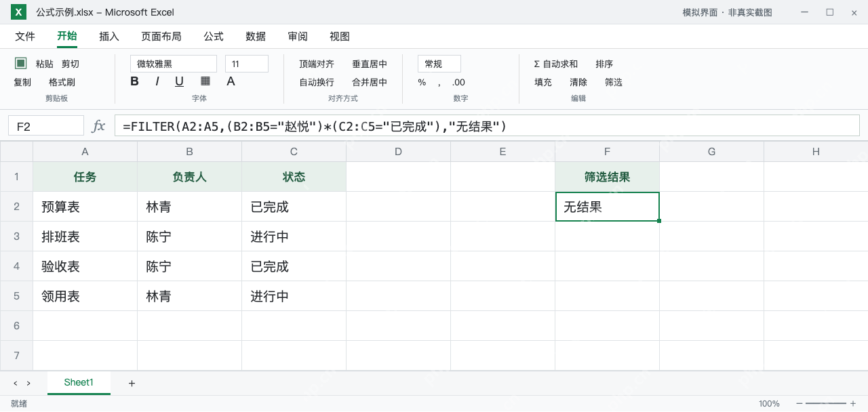Click the font color A icon

231,81
